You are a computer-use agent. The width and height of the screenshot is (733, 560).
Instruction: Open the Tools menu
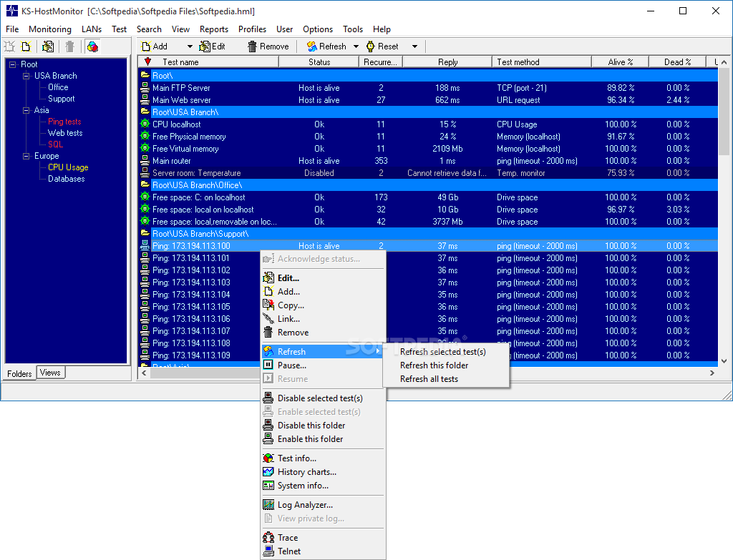pos(353,29)
